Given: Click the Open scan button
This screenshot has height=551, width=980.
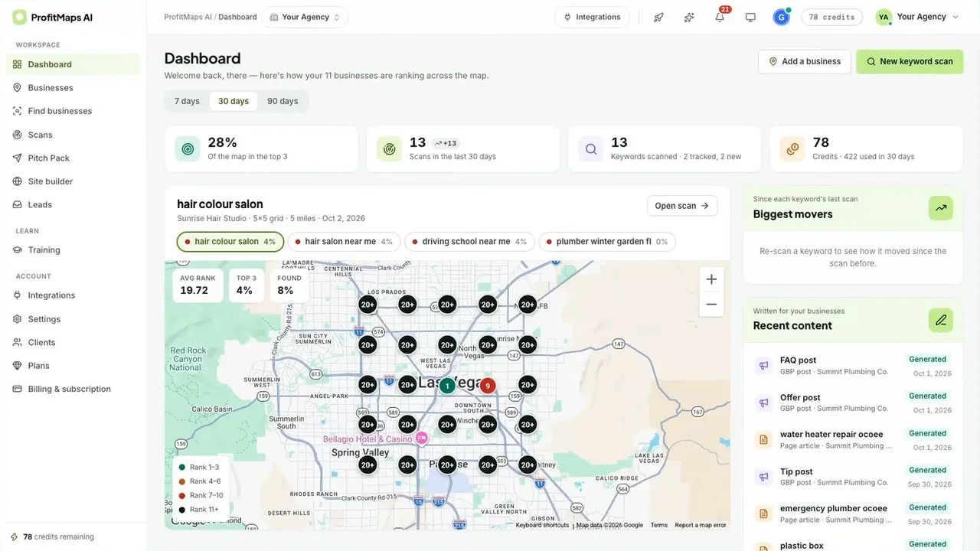Looking at the screenshot, I should 682,206.
